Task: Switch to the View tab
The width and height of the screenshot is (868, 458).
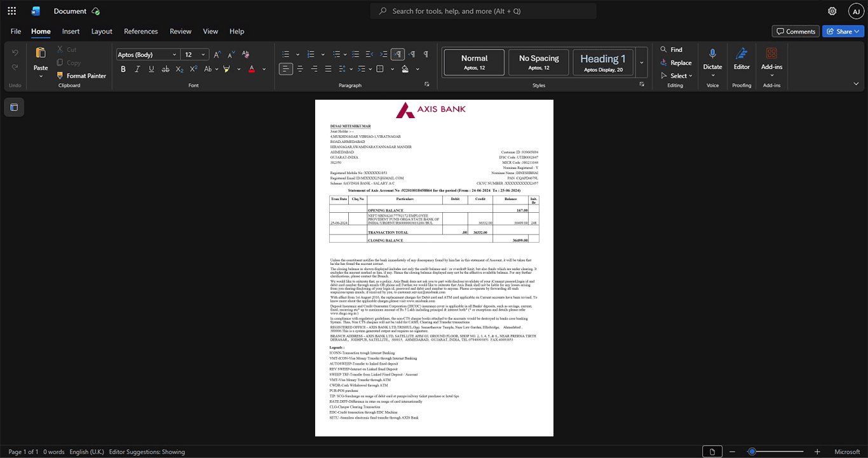Action: click(210, 31)
